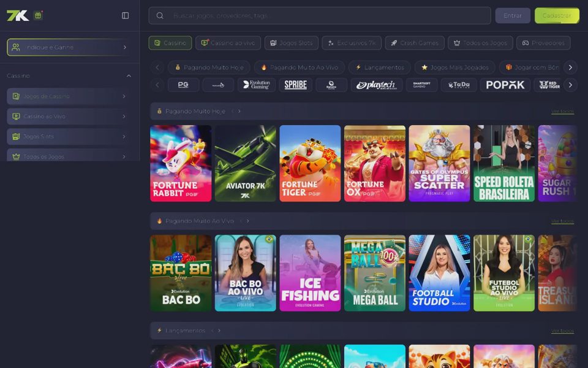588x368 pixels.
Task: Next arrow in Pagando Muito Ao Vivo header
Action: (248, 221)
